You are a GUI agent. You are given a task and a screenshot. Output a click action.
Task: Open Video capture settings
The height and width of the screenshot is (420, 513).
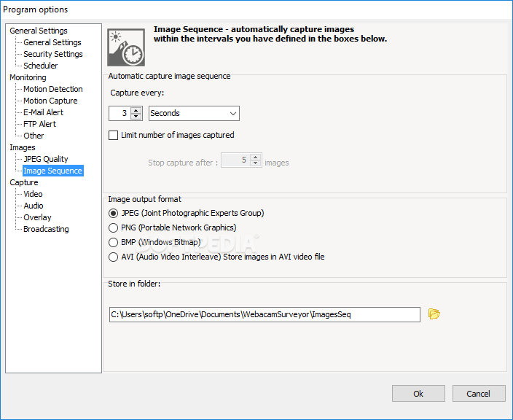pyautogui.click(x=33, y=194)
